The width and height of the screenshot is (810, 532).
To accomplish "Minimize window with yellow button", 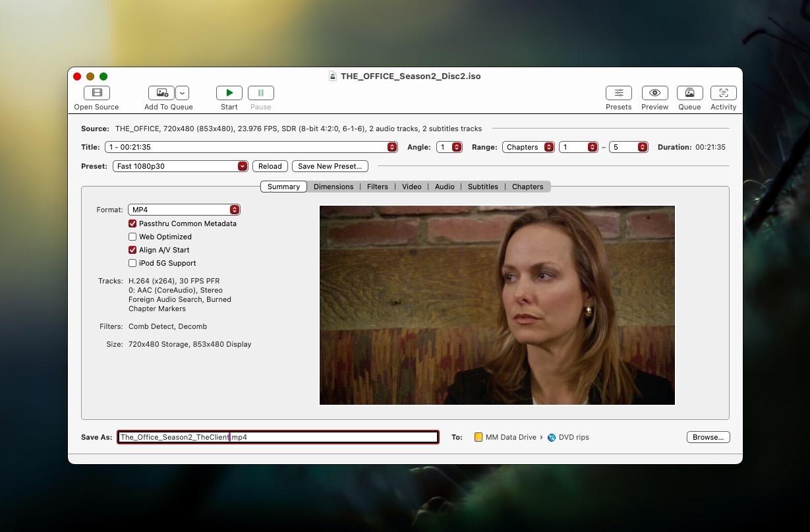I will click(90, 76).
